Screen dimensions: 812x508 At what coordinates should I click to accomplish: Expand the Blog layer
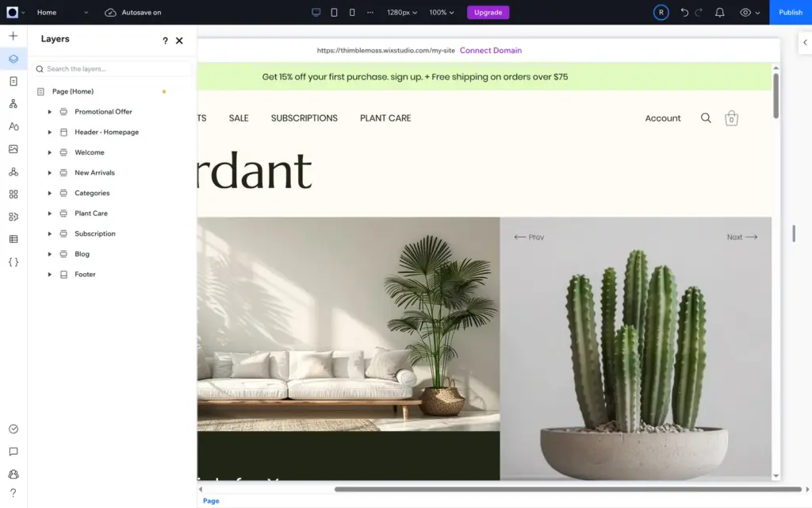click(x=50, y=254)
